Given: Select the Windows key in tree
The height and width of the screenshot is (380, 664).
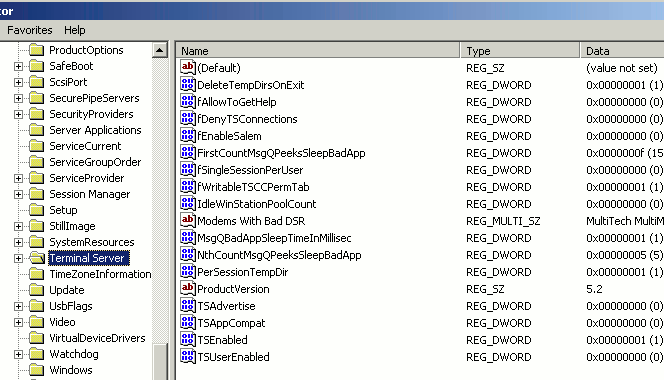Looking at the screenshot, I should [71, 370].
